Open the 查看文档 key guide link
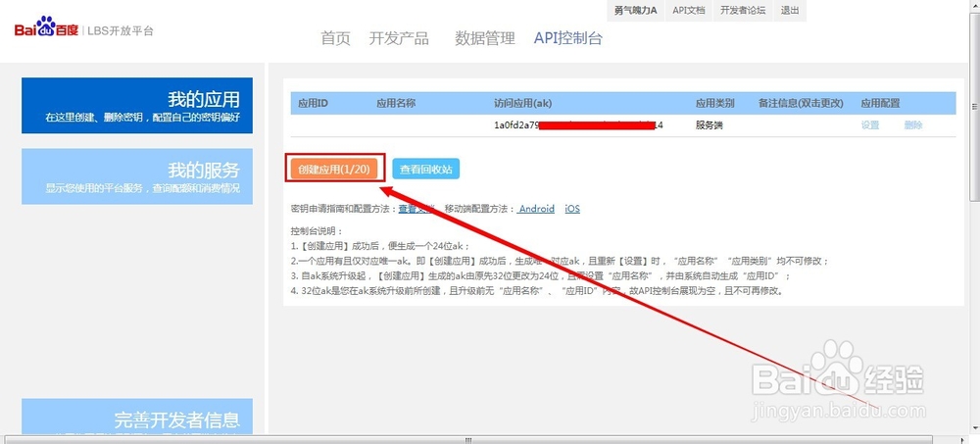The height and width of the screenshot is (444, 980). pos(416,209)
